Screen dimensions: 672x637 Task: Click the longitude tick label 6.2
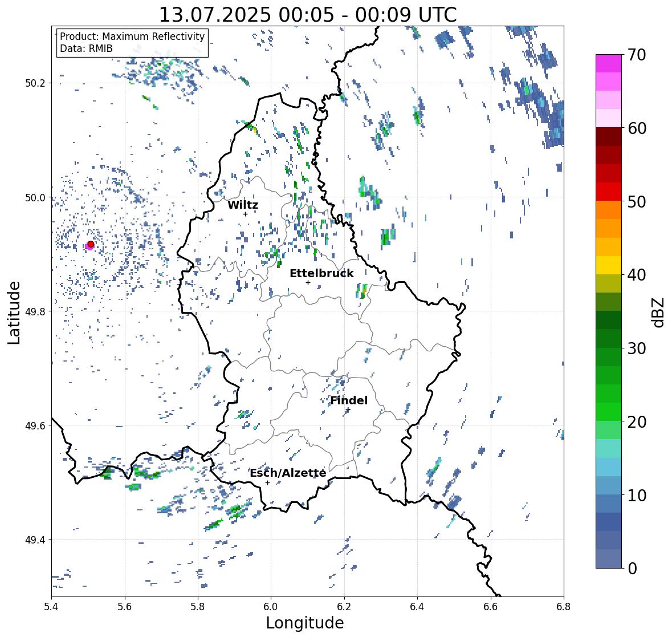click(344, 607)
